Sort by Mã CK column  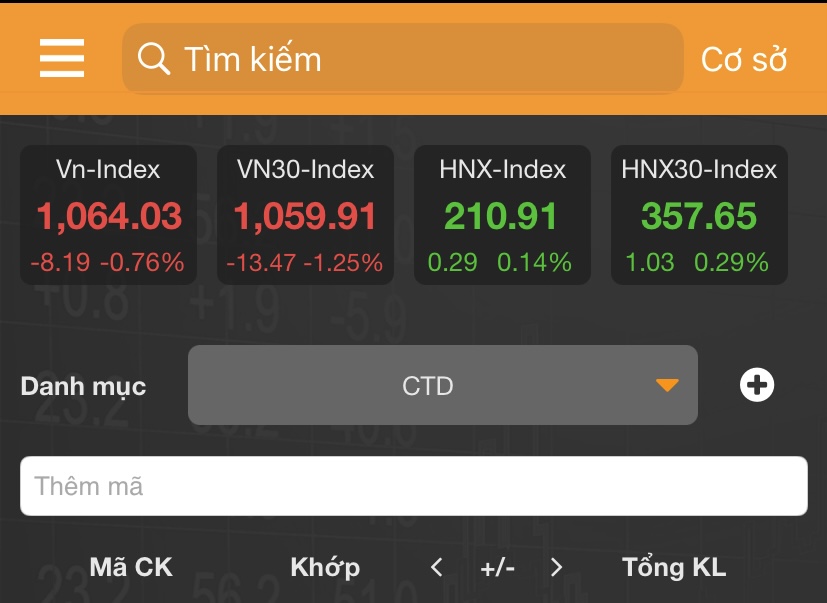click(131, 568)
